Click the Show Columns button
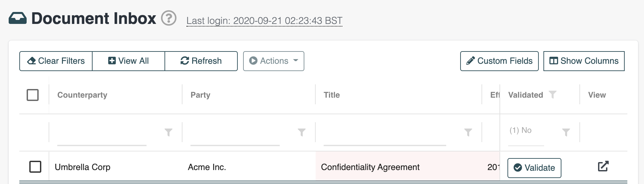Screen dimensions: 644x184 pyautogui.click(x=584, y=61)
